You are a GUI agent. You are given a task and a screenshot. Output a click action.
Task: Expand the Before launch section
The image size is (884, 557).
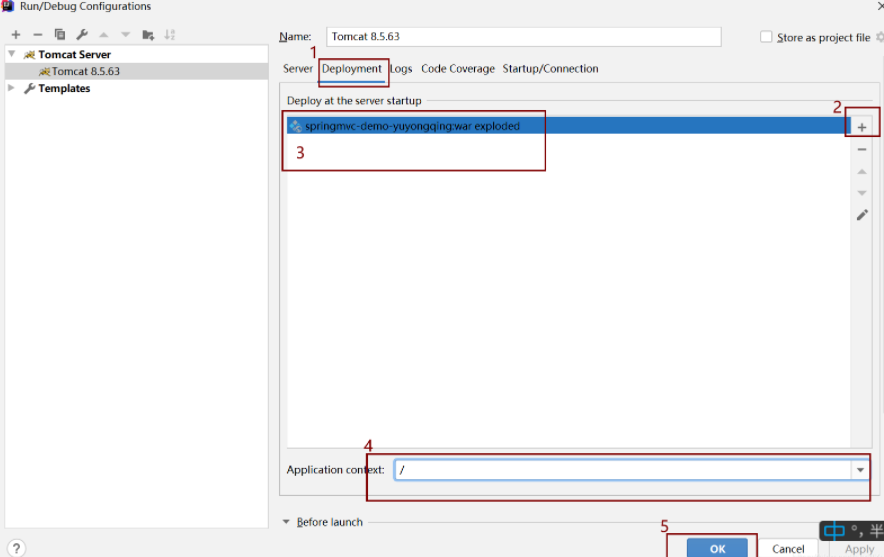click(286, 522)
